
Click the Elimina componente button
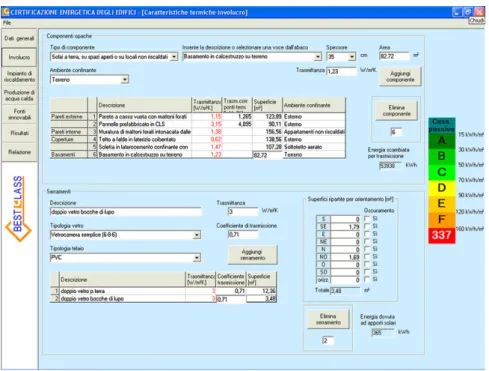[x=396, y=111]
